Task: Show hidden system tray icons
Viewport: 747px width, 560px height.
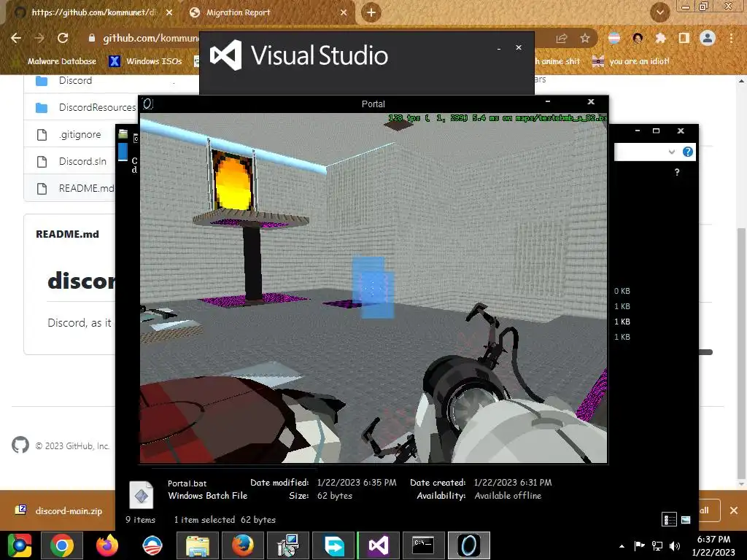Action: (x=622, y=546)
